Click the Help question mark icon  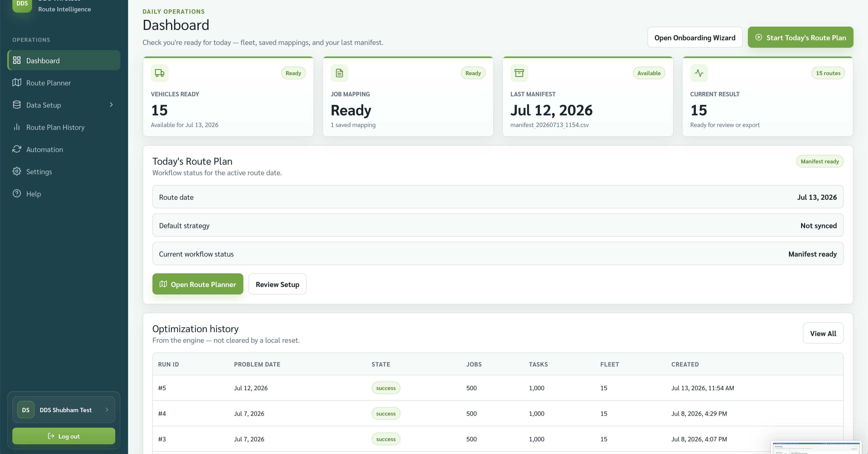(17, 194)
